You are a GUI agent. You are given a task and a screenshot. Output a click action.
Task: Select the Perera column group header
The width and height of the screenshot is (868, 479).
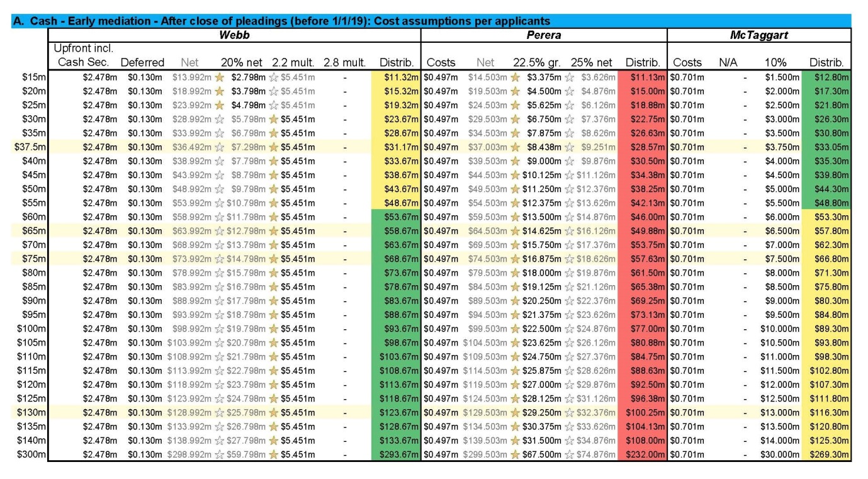[543, 35]
